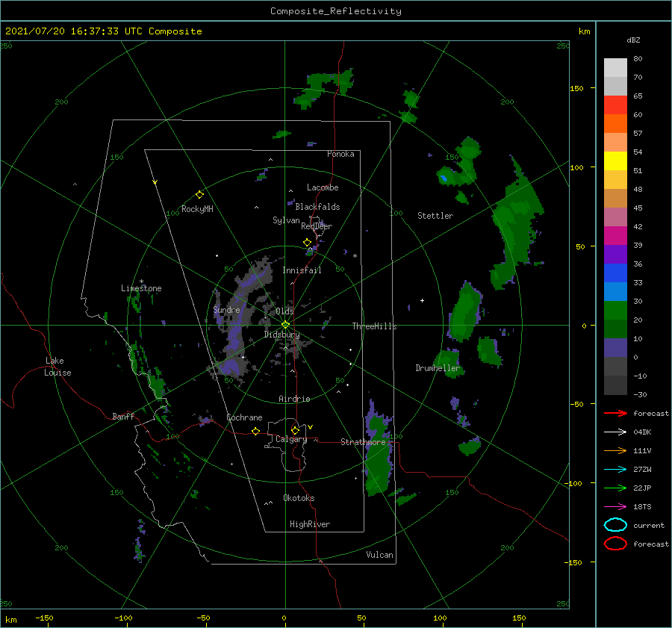Image resolution: width=672 pixels, height=628 pixels.
Task: Click the Olds label
Action: pyautogui.click(x=284, y=311)
